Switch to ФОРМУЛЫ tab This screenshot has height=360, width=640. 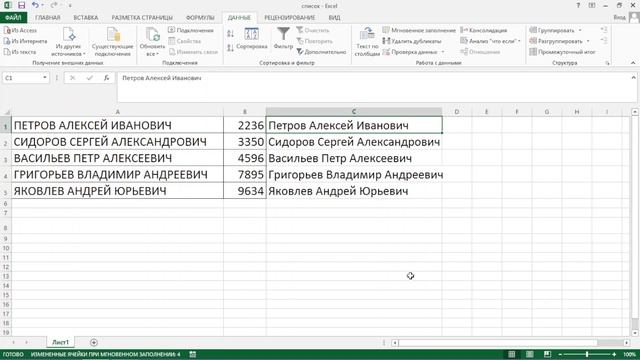point(200,18)
